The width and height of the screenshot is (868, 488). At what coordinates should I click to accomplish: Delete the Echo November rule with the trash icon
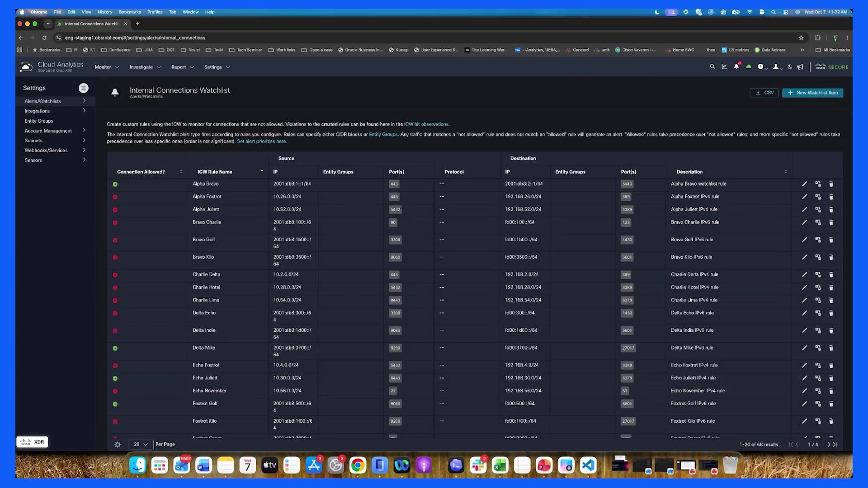click(x=831, y=391)
